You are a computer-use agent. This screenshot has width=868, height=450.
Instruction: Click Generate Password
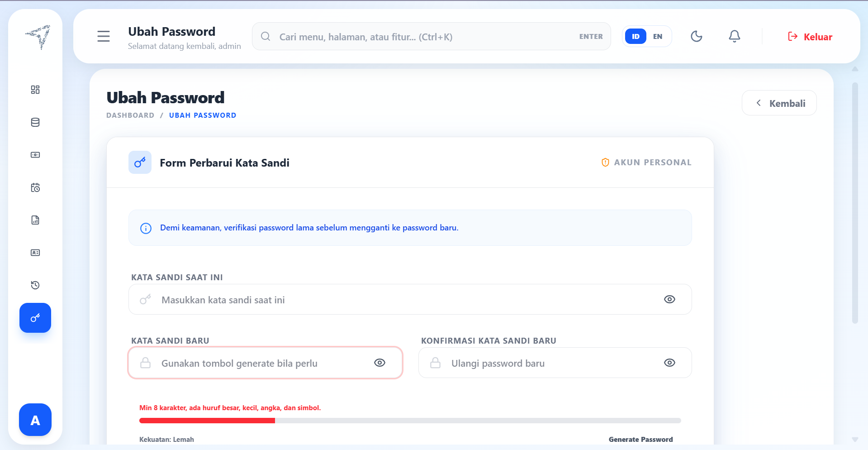pos(640,439)
